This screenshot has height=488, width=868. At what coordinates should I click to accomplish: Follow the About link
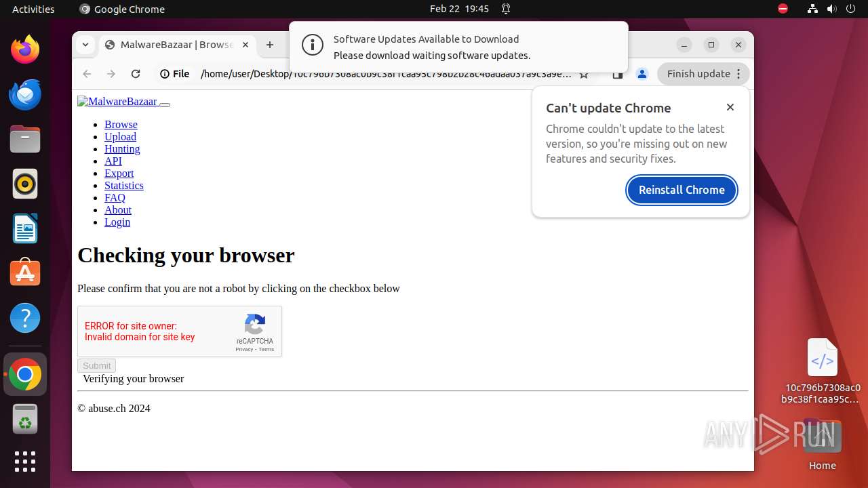coord(118,209)
